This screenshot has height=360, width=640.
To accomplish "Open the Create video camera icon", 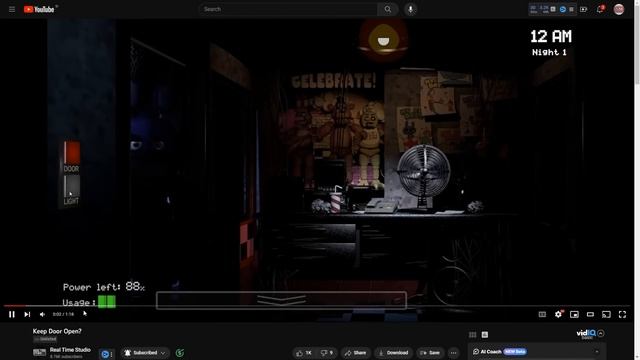I will [583, 9].
